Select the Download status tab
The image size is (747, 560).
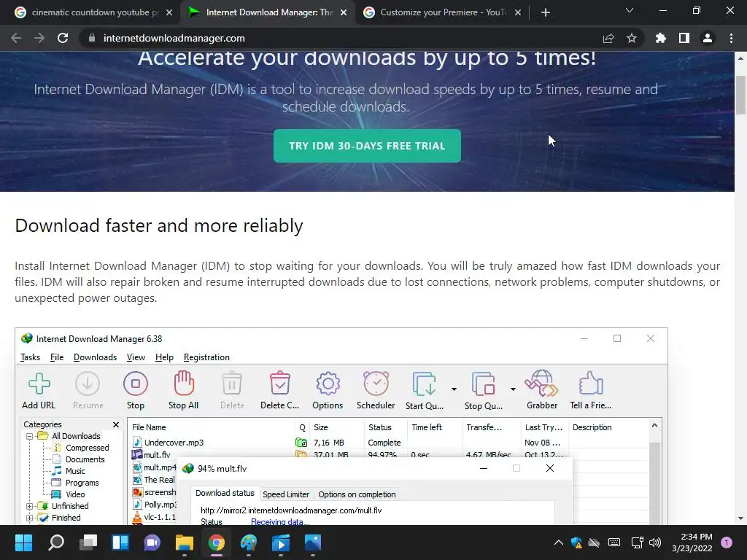(225, 494)
